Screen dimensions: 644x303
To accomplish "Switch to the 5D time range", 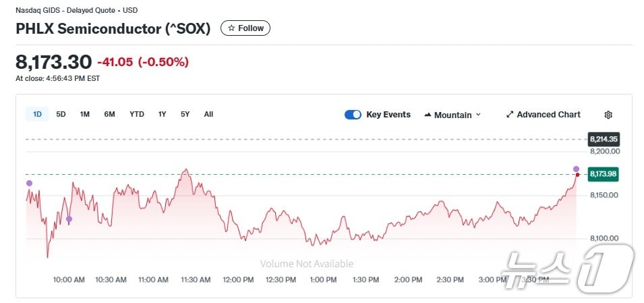I will (x=61, y=114).
